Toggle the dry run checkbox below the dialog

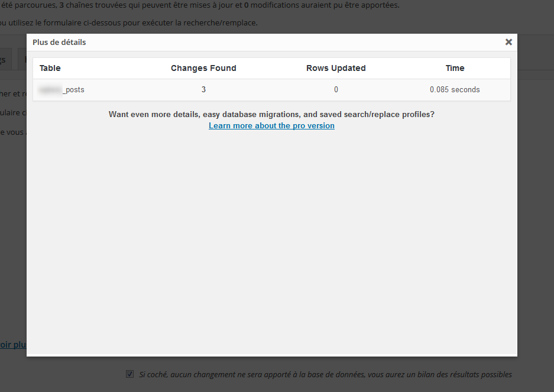pyautogui.click(x=129, y=374)
